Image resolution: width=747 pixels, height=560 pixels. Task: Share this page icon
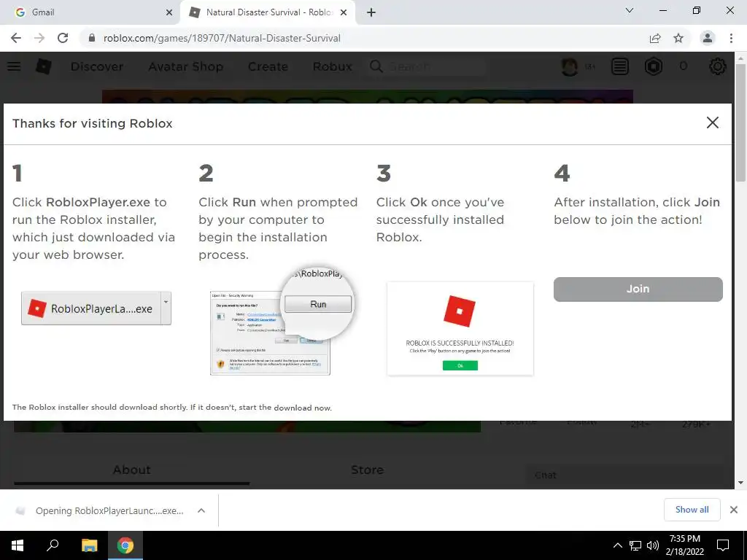click(655, 38)
